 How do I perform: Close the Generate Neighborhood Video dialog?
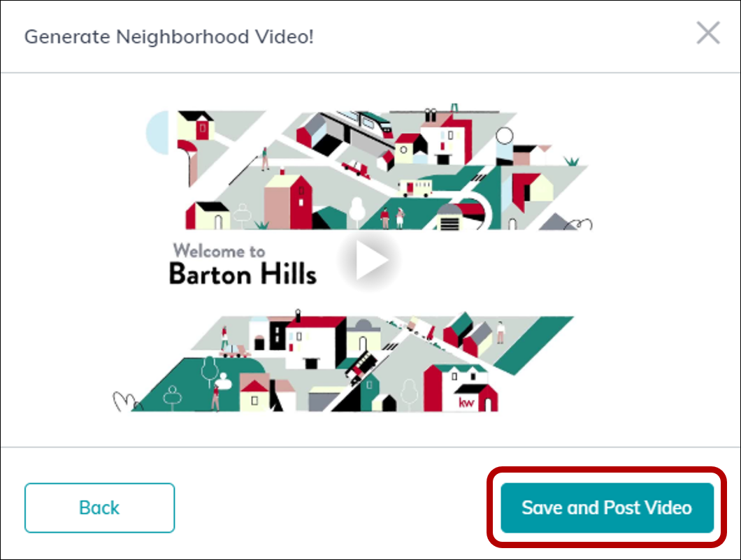pyautogui.click(x=708, y=33)
